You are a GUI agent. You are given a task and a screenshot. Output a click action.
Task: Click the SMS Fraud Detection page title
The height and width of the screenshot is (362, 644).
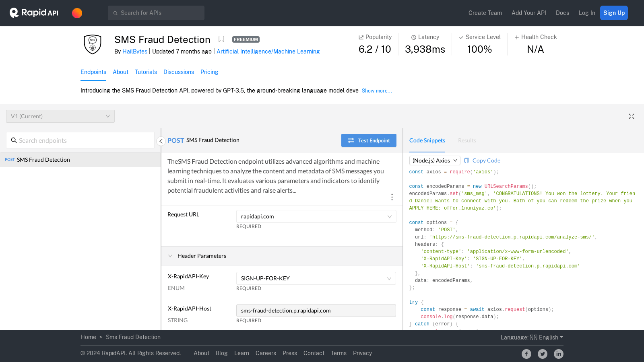click(x=162, y=39)
